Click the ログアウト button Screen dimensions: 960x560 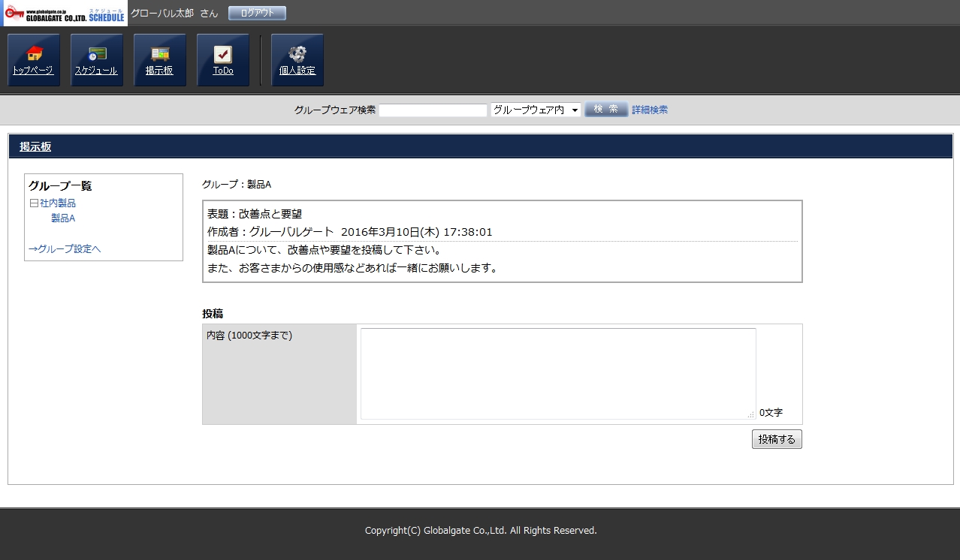click(x=257, y=13)
